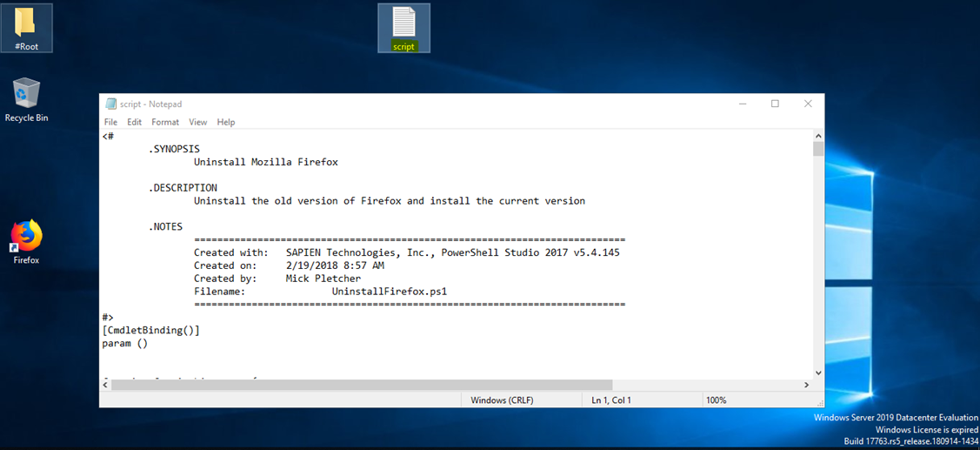
Task: Open the Recycle Bin icon
Action: [26, 100]
